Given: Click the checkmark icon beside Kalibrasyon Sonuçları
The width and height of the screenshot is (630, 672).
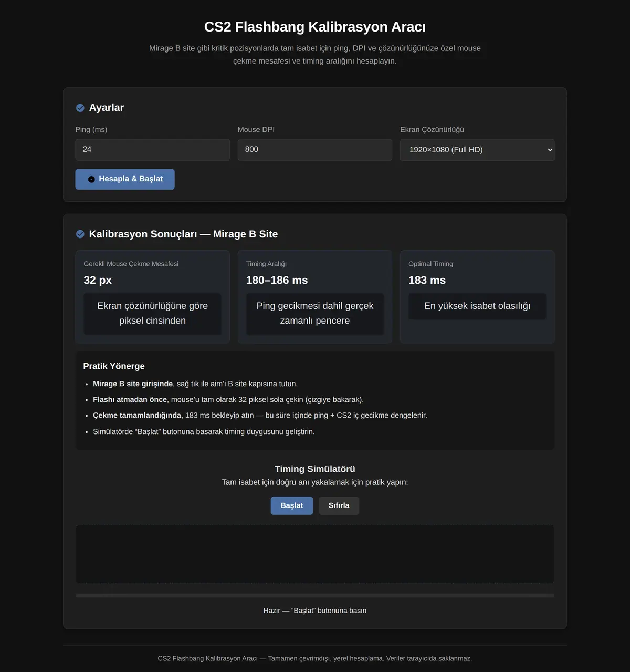Looking at the screenshot, I should [80, 234].
